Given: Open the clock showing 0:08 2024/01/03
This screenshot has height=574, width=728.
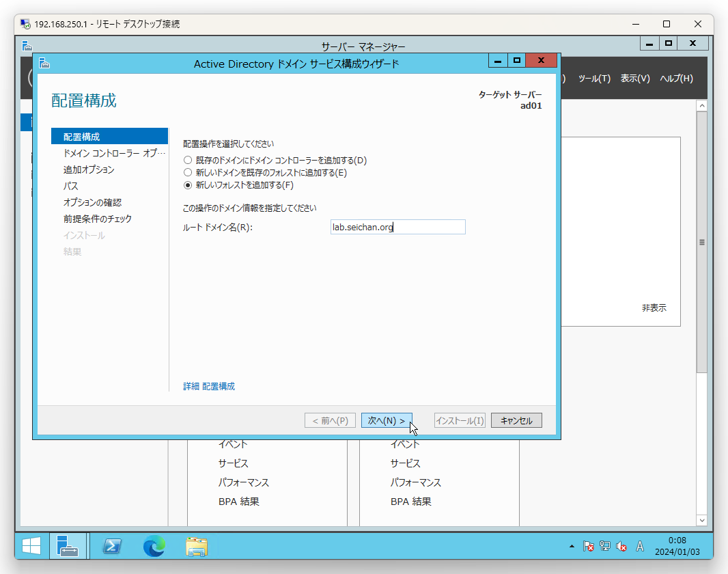Looking at the screenshot, I should tap(677, 546).
